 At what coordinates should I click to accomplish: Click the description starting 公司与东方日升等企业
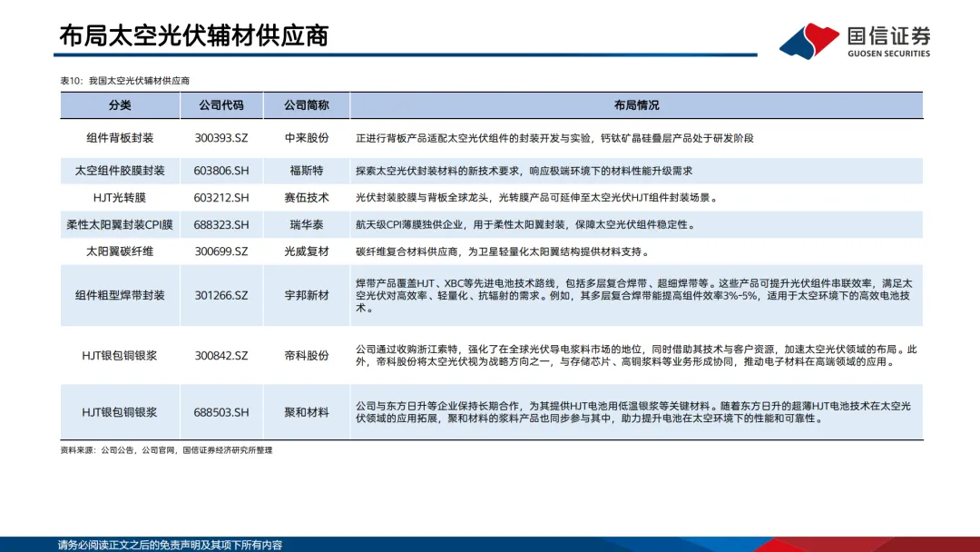pyautogui.click(x=633, y=412)
